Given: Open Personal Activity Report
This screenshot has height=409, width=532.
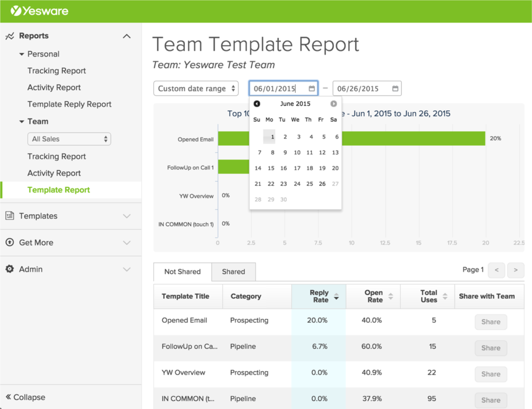Looking at the screenshot, I should (54, 87).
